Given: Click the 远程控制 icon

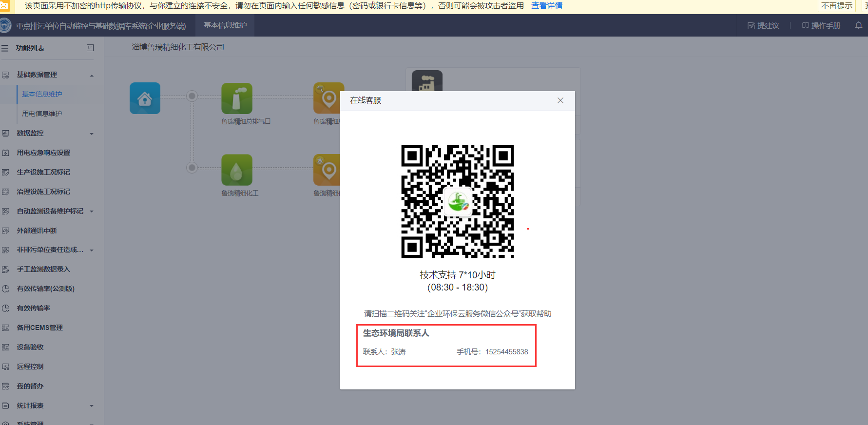Looking at the screenshot, I should click(6, 367).
